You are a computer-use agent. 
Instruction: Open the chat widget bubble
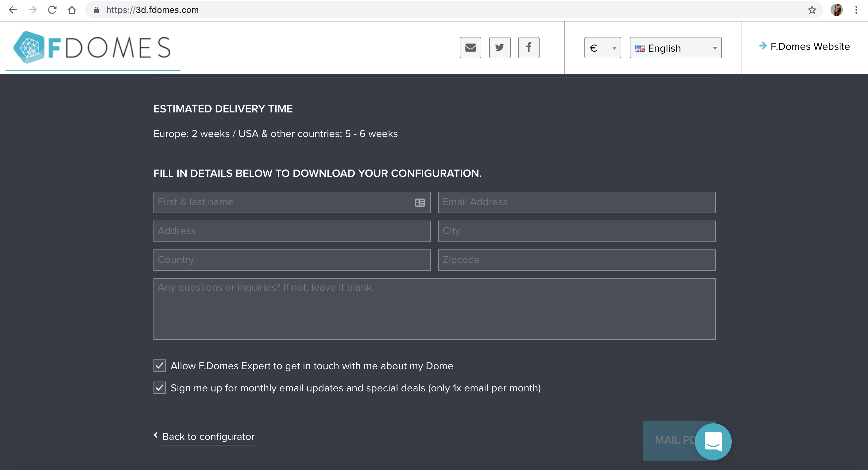click(713, 441)
